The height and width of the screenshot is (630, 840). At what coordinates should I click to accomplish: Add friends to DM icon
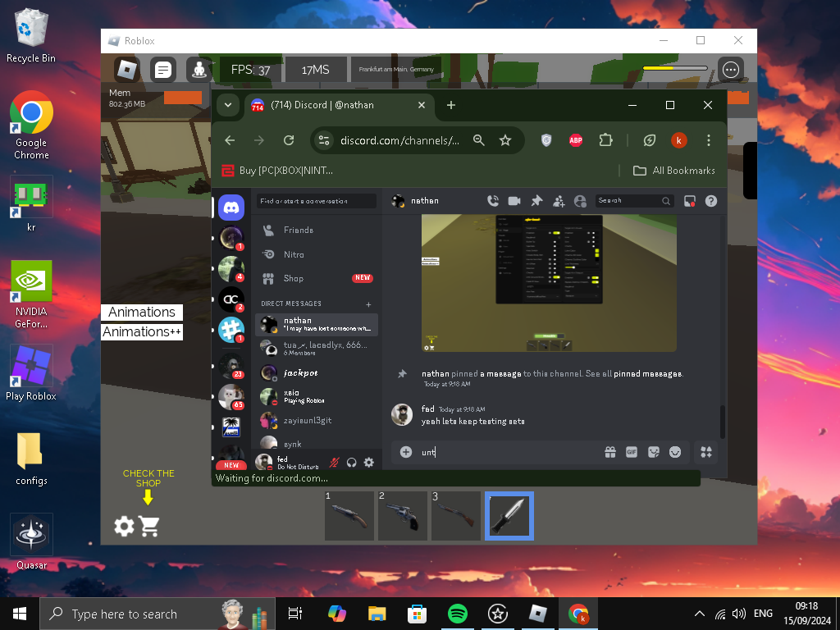(559, 201)
